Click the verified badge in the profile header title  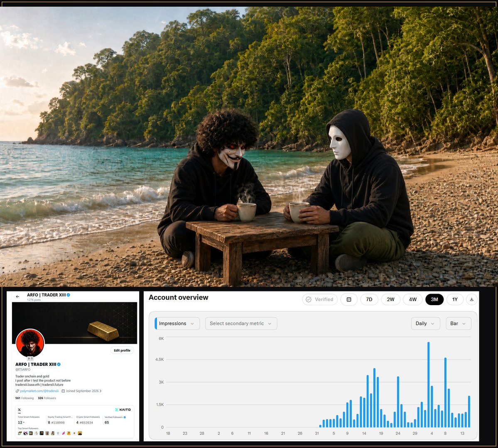click(68, 295)
